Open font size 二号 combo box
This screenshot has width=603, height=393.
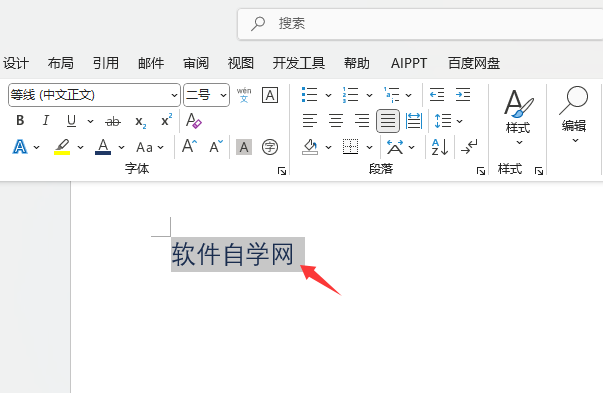207,95
